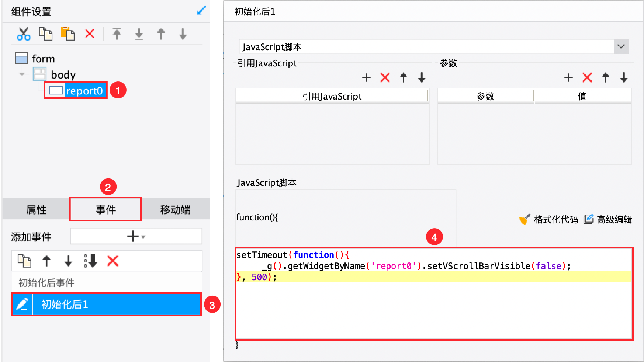Click the 'function(){' label above the editor
The image size is (644, 362).
click(x=257, y=217)
